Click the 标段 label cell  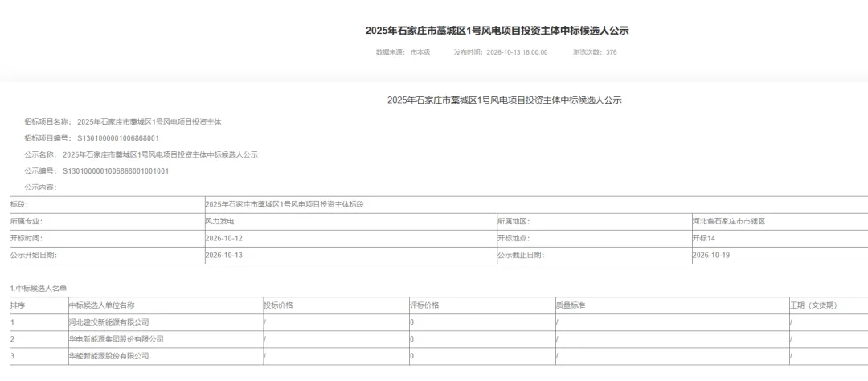108,205
